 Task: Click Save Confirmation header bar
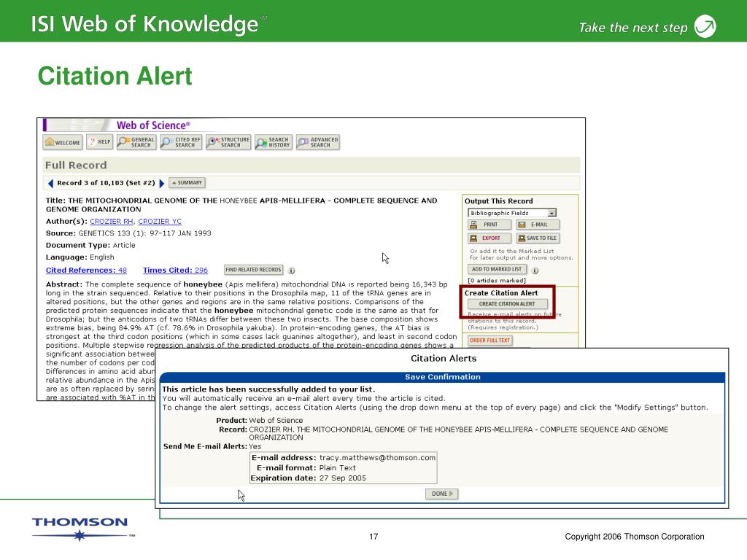[443, 377]
